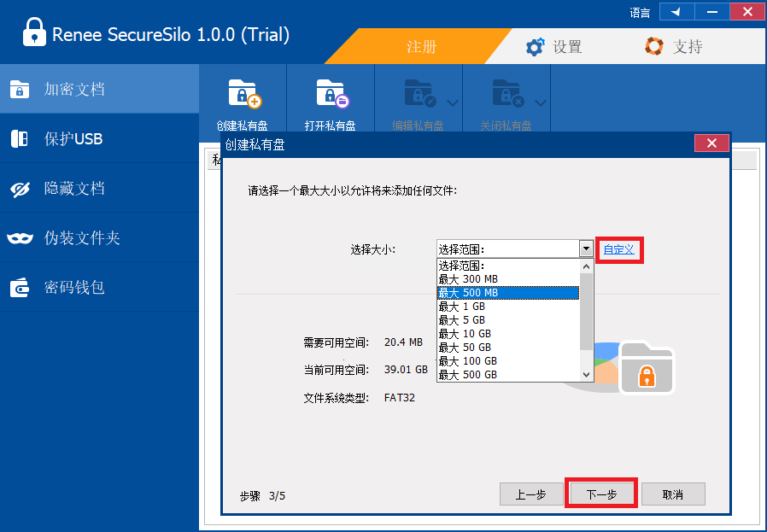
Task: Click 关闭私有盘 close locker icon
Action: tap(508, 93)
